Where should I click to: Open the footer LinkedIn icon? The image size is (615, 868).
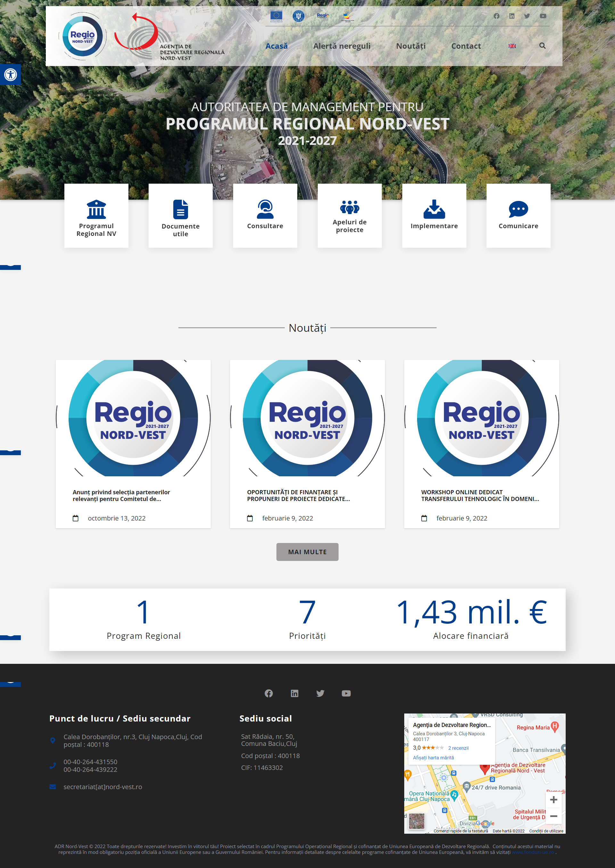pos(294,693)
